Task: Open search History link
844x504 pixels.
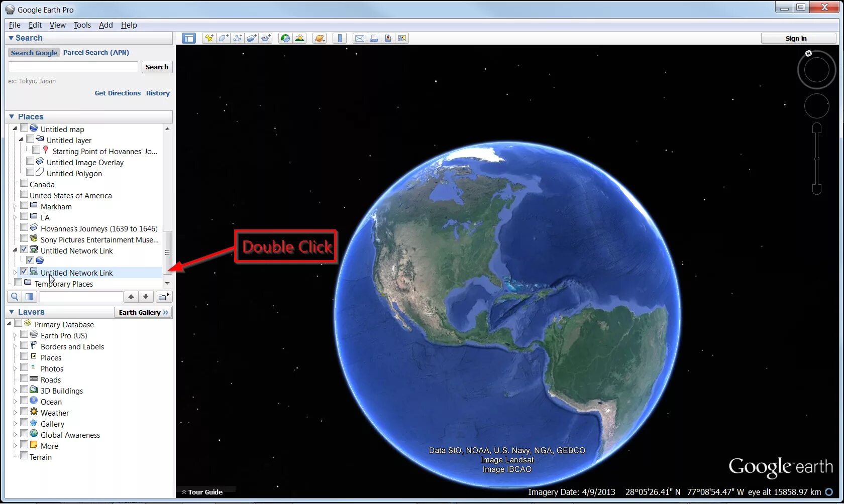Action: (158, 93)
